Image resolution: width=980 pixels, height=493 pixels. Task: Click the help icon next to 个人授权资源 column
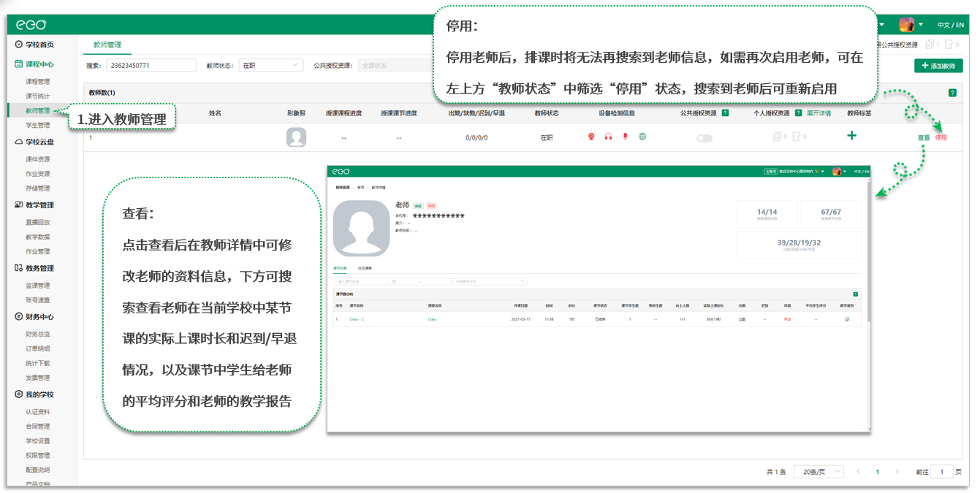point(799,113)
